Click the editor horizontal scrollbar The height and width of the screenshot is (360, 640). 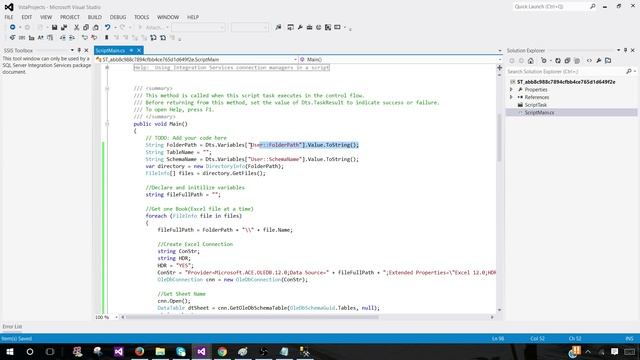(252, 317)
